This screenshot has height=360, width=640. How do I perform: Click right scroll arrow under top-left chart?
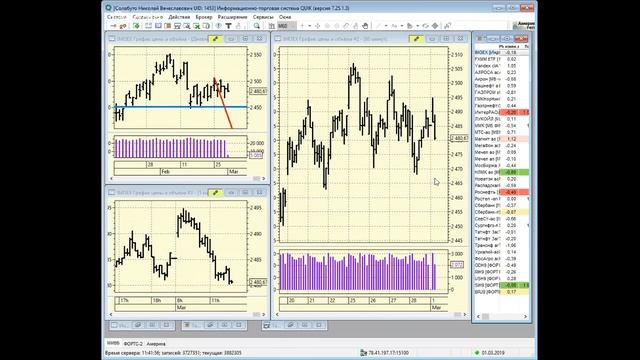pyautogui.click(x=264, y=178)
